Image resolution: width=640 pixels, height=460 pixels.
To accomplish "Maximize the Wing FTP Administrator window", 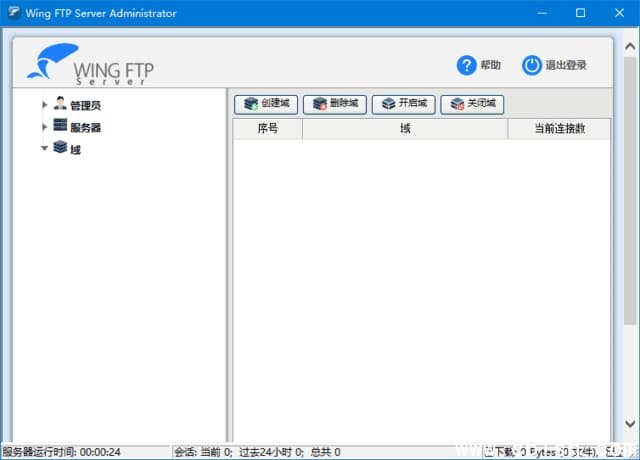I will click(580, 13).
